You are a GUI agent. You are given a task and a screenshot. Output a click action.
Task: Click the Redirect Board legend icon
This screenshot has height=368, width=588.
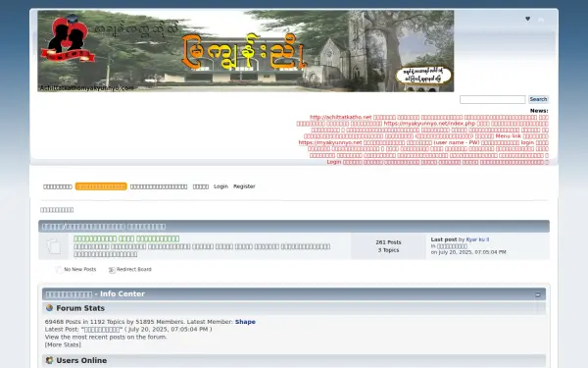112,270
